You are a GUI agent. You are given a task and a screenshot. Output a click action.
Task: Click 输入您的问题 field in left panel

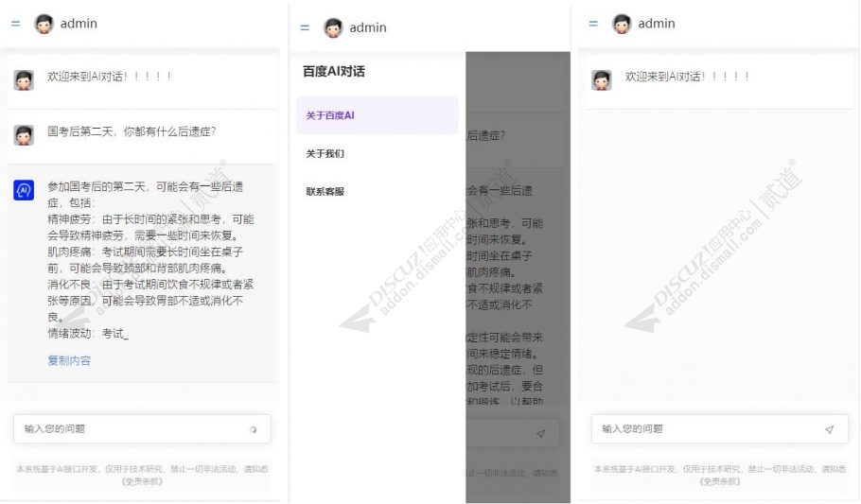click(142, 428)
